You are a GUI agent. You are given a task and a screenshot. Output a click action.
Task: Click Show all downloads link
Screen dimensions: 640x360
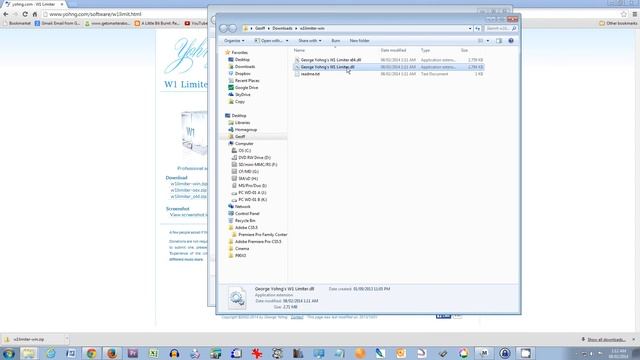pyautogui.click(x=606, y=340)
